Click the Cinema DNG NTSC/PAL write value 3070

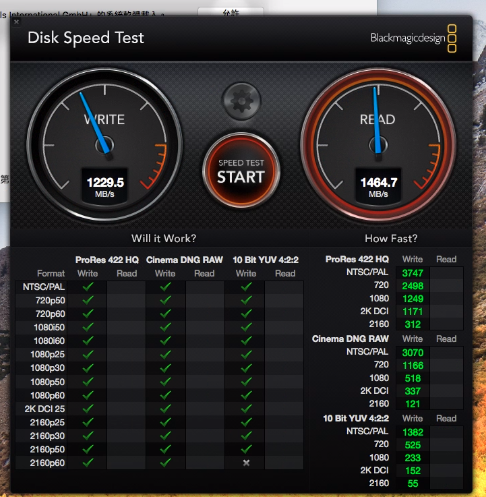click(x=413, y=352)
